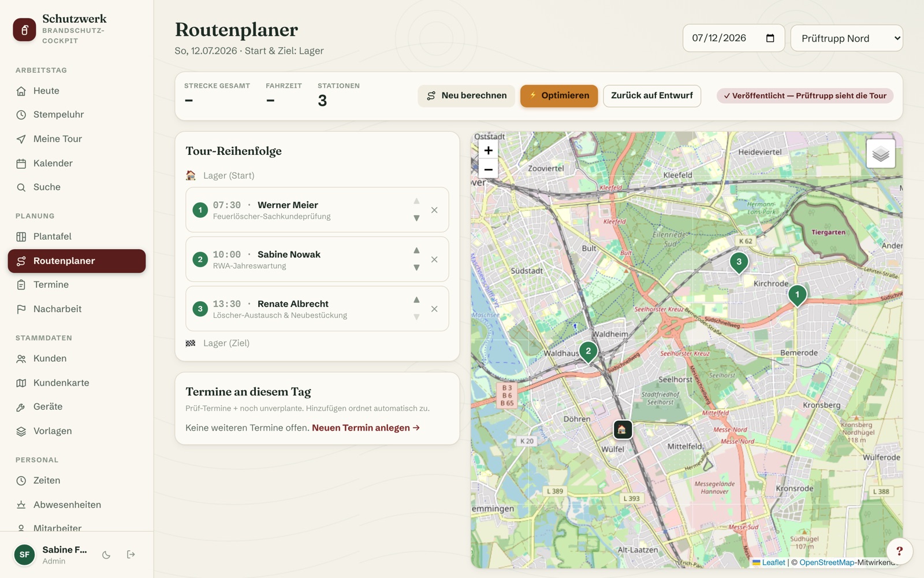Image resolution: width=924 pixels, height=578 pixels.
Task: Click Zurück auf Entwurf
Action: pos(652,96)
